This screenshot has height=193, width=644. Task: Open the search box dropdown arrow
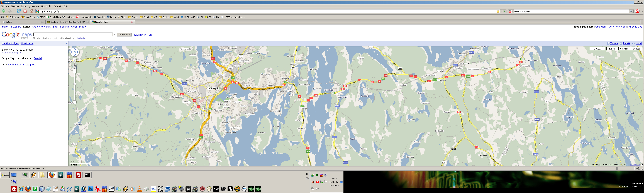tap(114, 34)
